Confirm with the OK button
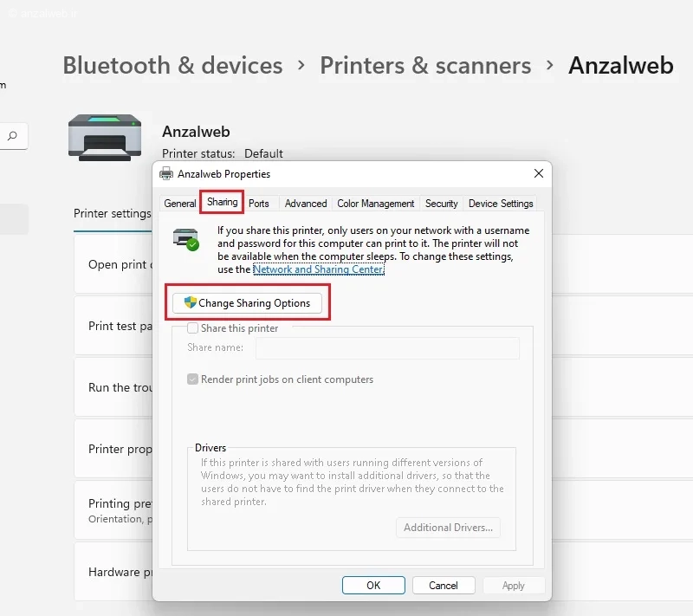Screen dimensions: 693x616 pos(373,585)
